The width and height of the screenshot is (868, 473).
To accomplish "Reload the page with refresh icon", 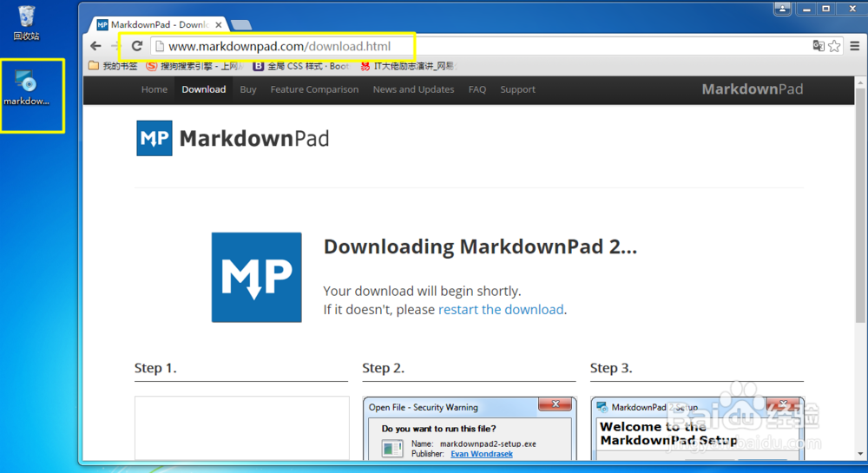I will pos(137,46).
